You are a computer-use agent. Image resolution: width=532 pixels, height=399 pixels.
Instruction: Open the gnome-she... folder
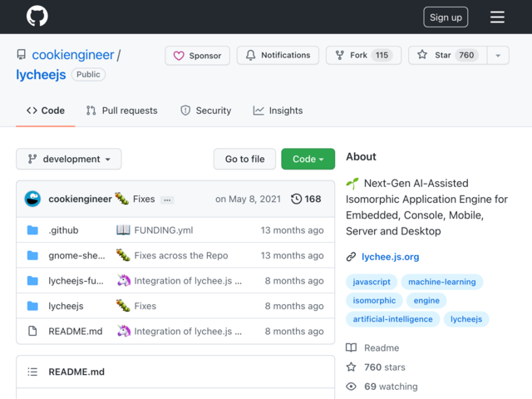pyautogui.click(x=76, y=255)
